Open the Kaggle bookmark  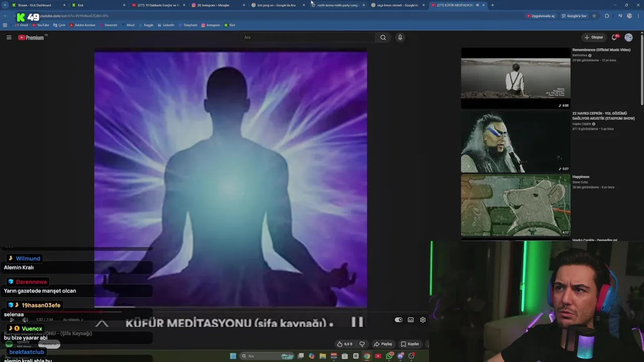click(x=146, y=25)
